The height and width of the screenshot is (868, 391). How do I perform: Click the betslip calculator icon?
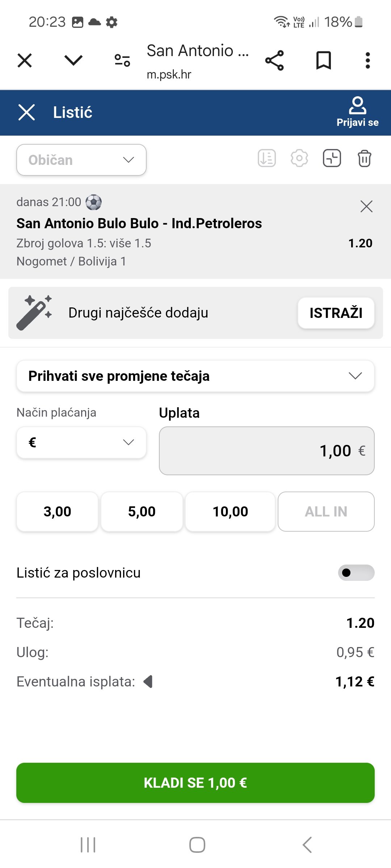coord(332,158)
